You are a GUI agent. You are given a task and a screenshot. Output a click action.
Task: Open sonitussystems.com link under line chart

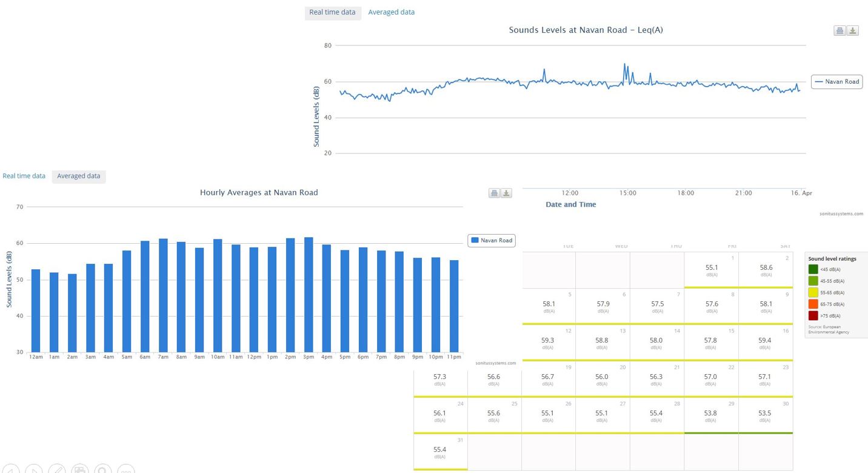(x=841, y=213)
